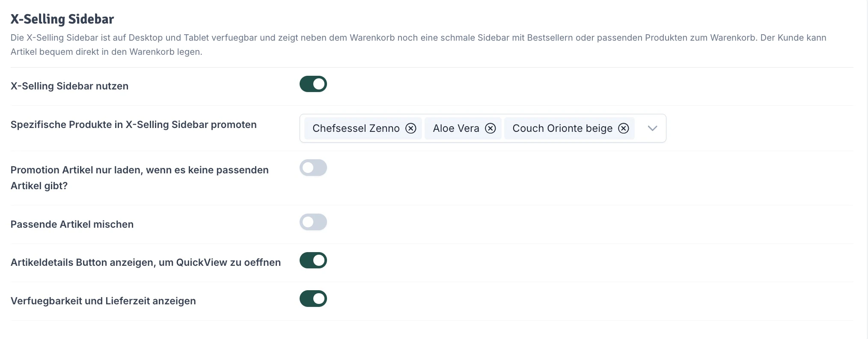Click the "X-Selling Sidebar" section heading
The image size is (868, 339).
tap(62, 19)
